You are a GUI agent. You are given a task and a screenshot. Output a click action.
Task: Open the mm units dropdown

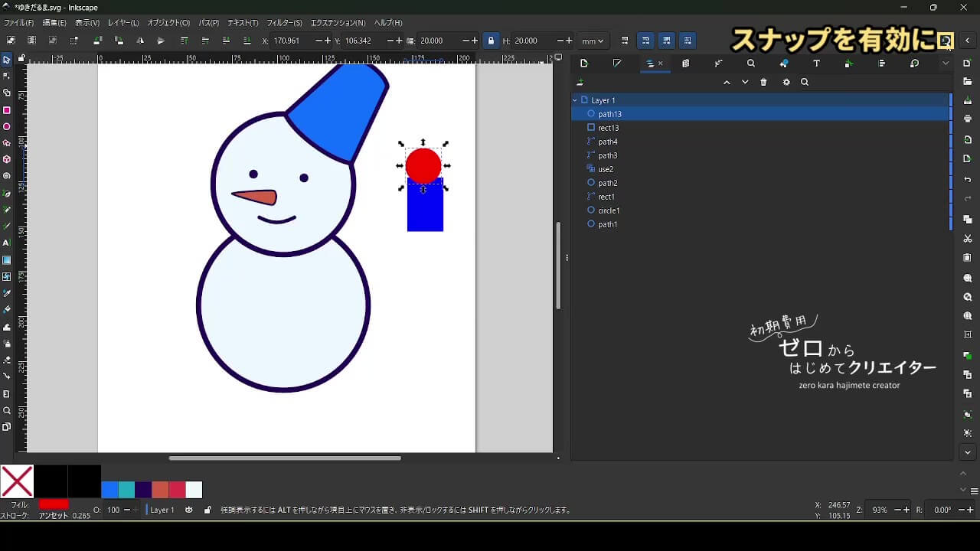pyautogui.click(x=593, y=41)
